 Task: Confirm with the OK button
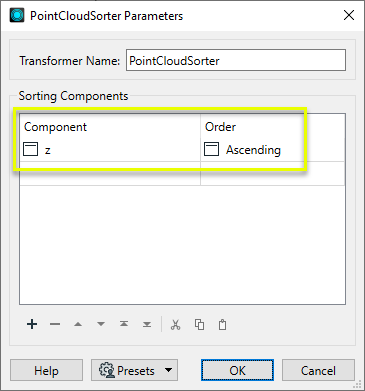click(x=237, y=370)
